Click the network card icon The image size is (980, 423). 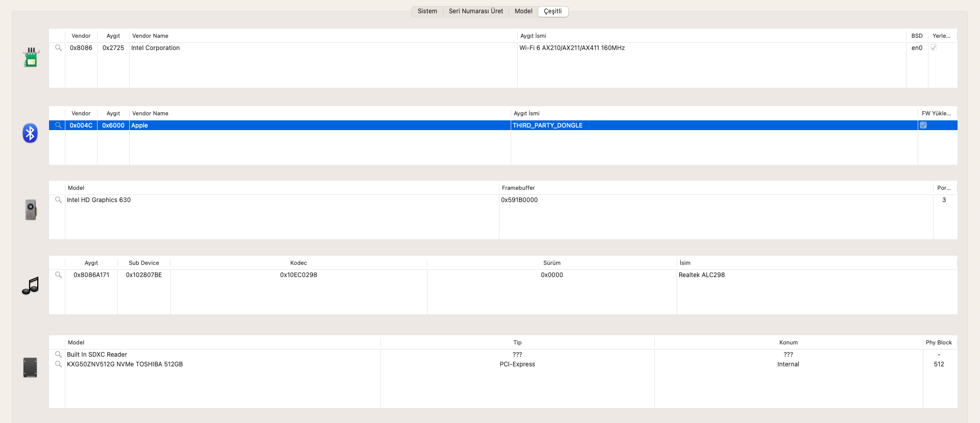click(31, 58)
